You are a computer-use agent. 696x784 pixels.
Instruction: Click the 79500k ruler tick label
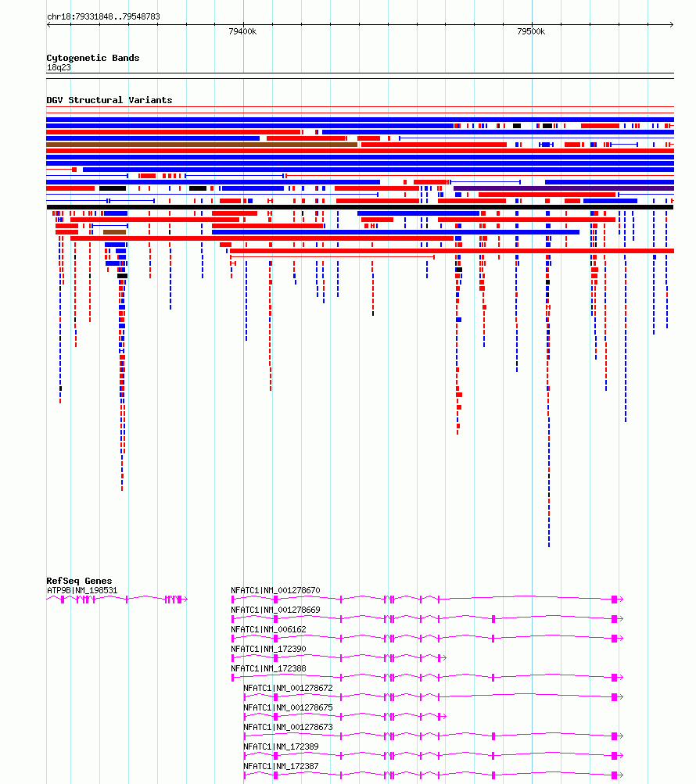coord(531,31)
